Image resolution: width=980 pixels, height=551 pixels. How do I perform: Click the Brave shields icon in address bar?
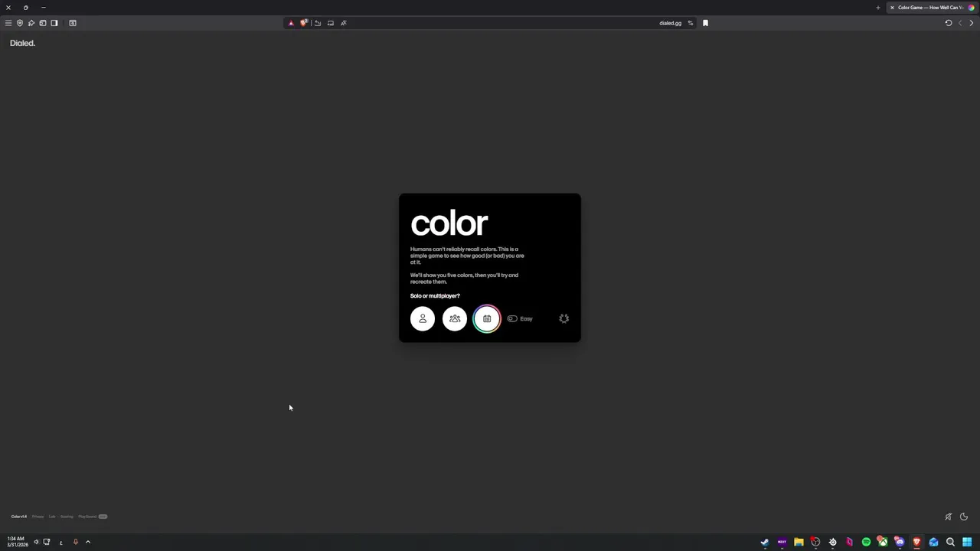[x=304, y=23]
